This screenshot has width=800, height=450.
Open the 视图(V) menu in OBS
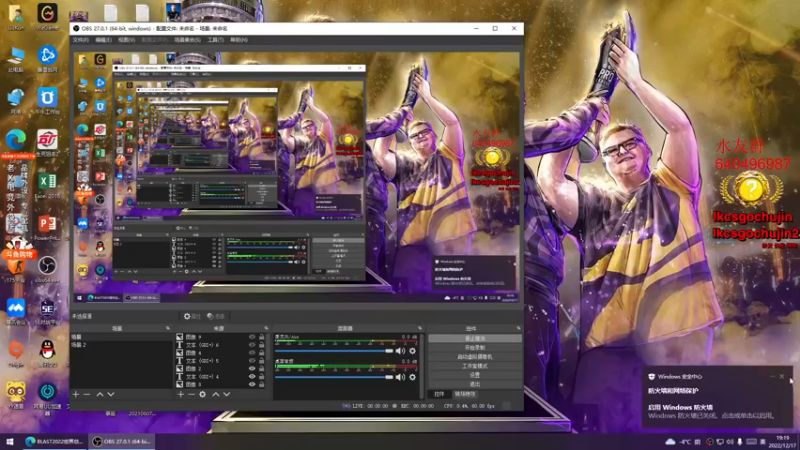click(127, 40)
